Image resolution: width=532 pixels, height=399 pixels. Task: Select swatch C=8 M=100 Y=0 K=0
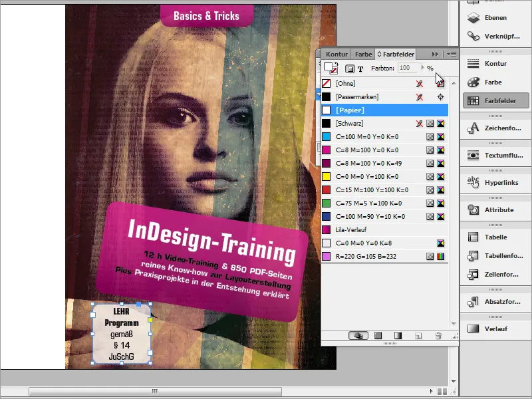pos(384,150)
